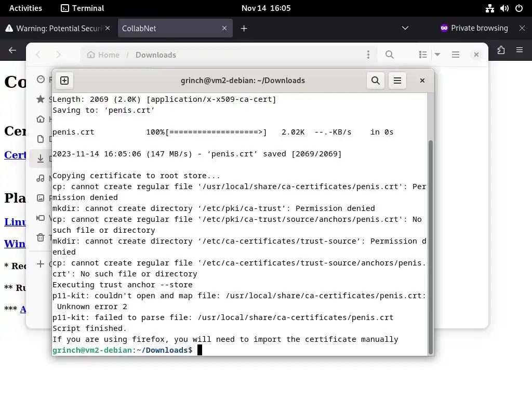Go back in the Files window
Viewport: 532px width, 399px height.
click(38, 55)
